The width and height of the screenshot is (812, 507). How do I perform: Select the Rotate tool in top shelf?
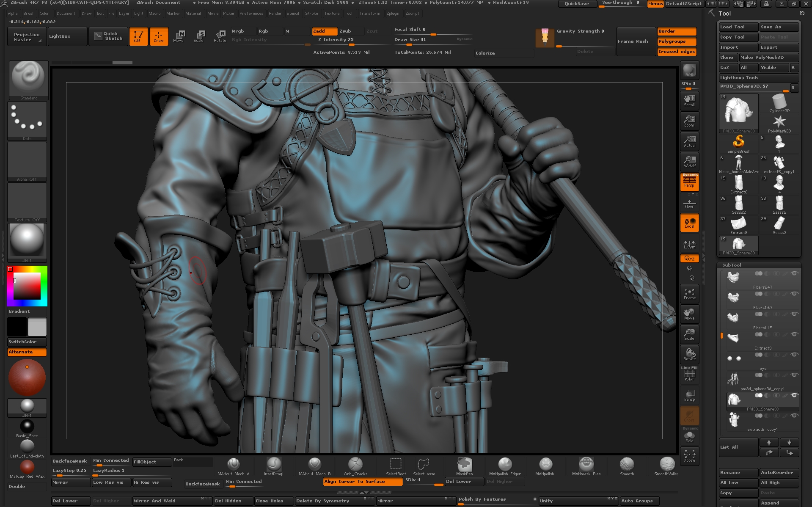coord(220,36)
